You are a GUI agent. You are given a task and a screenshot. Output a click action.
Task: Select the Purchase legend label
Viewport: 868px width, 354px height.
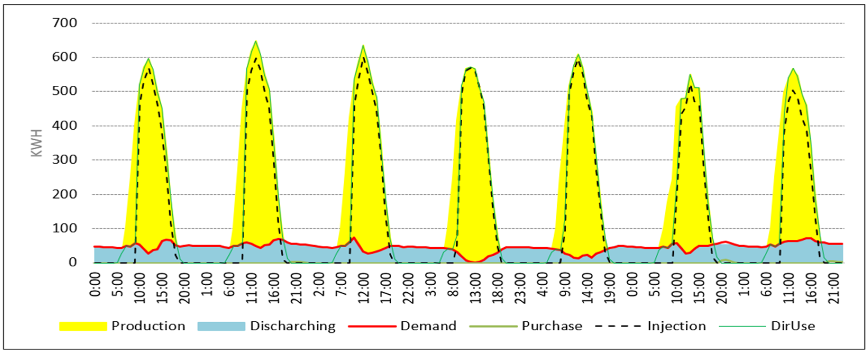click(552, 326)
